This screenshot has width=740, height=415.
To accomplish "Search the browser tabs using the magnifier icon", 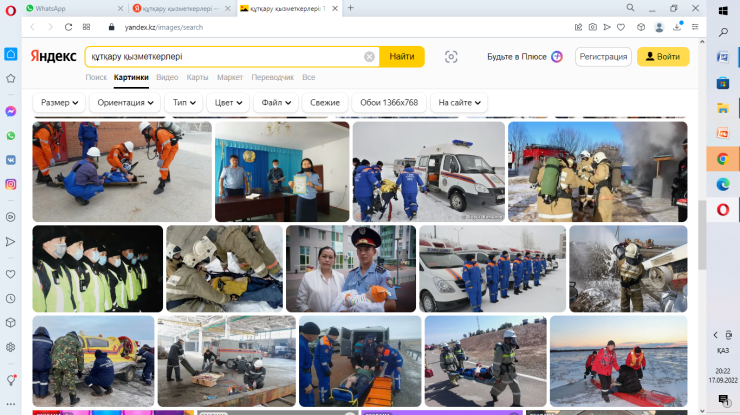I will [631, 8].
